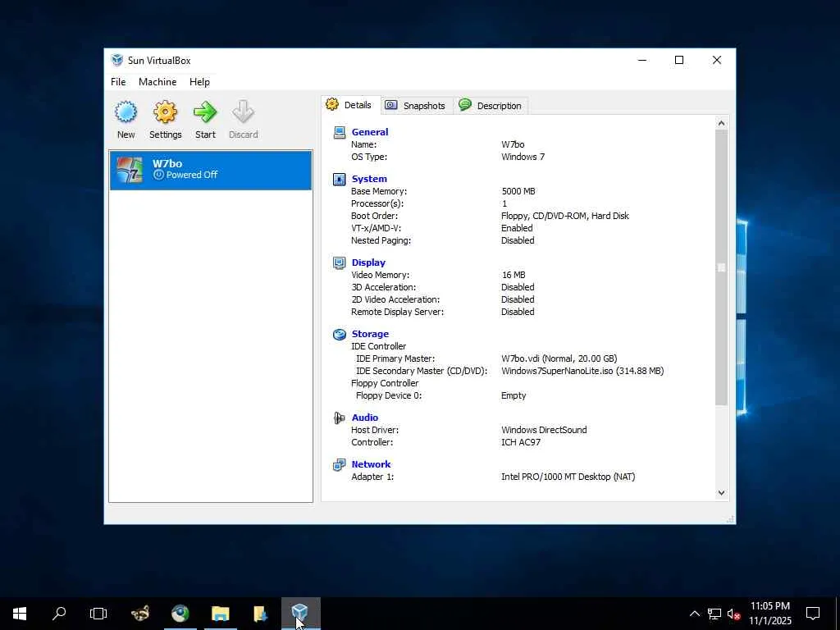This screenshot has width=840, height=630.
Task: Open the System settings link
Action: click(x=369, y=179)
